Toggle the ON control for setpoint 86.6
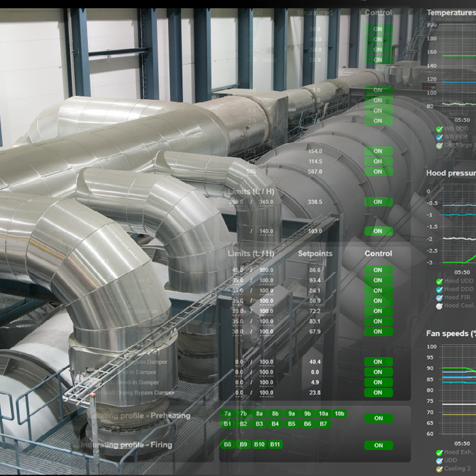 pos(379,270)
